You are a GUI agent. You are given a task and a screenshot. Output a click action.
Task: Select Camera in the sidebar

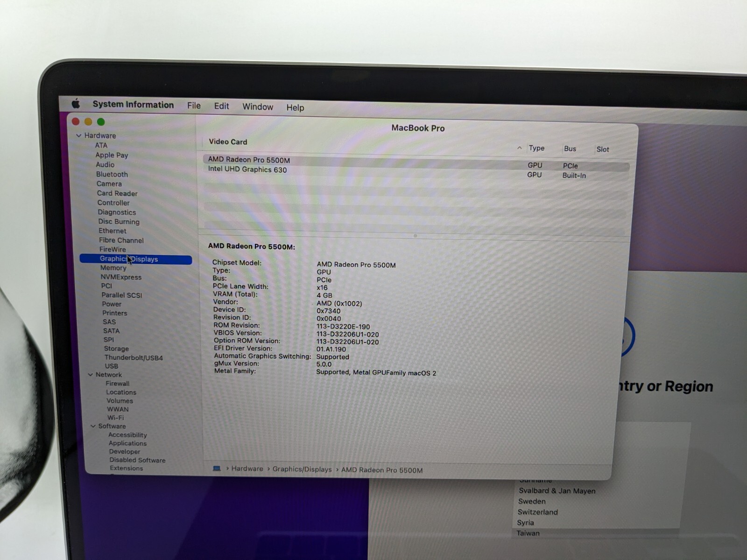click(x=109, y=184)
